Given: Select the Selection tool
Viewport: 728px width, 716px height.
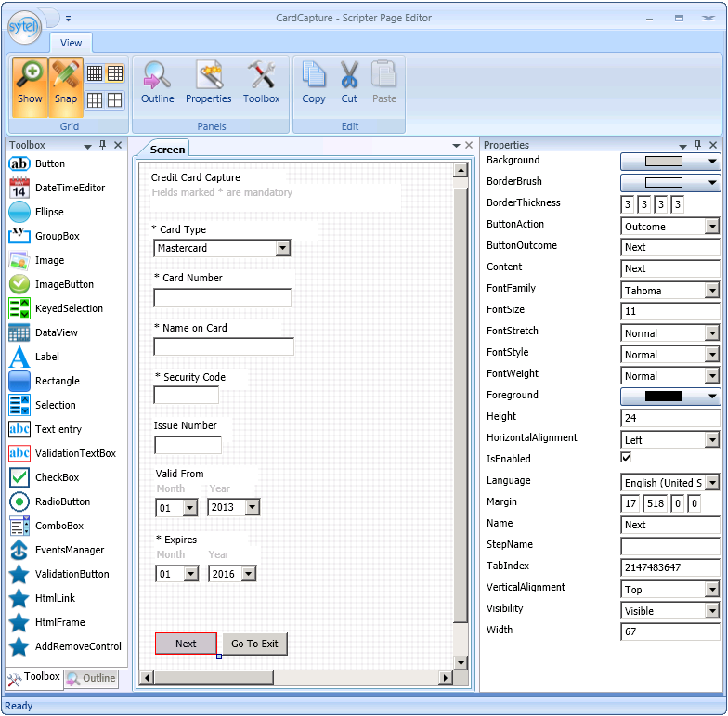Looking at the screenshot, I should (x=43, y=405).
